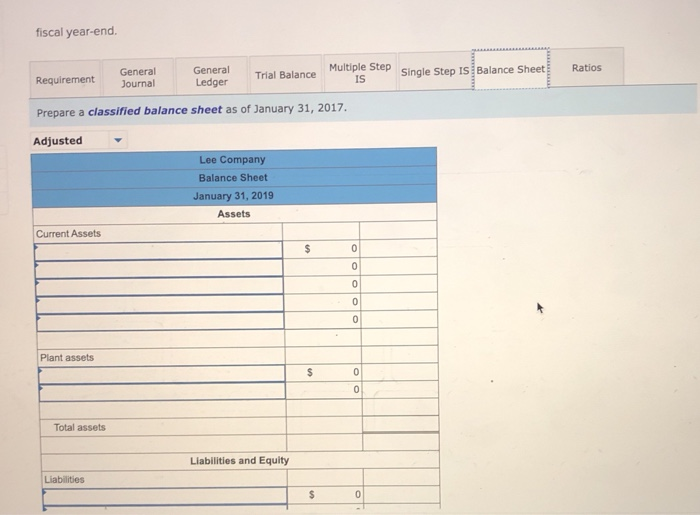
Task: Click the first plant asset amount cell
Action: 324,372
